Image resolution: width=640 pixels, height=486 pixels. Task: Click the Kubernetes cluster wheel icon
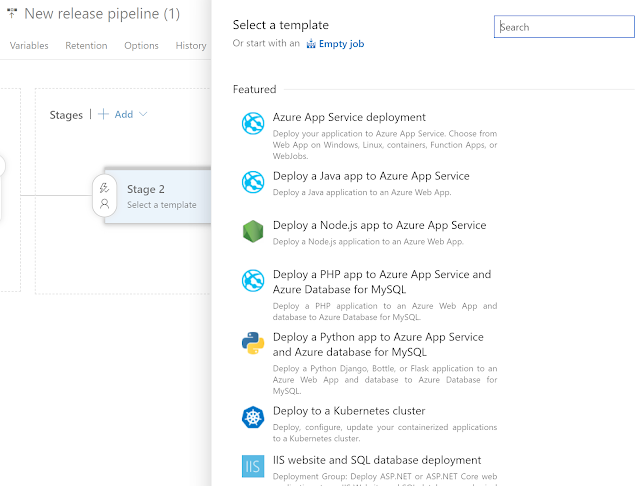(252, 417)
